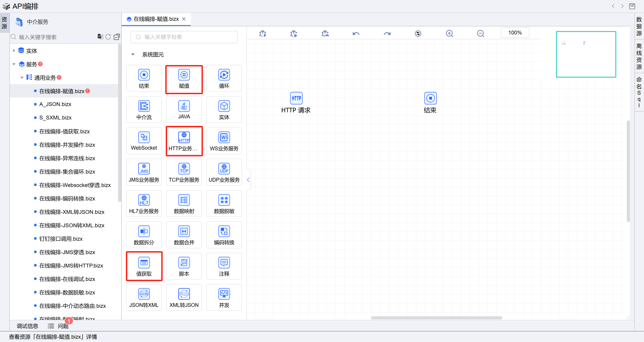Switch to the 问题 bottom tab
Image resolution: width=644 pixels, height=342 pixels.
point(63,326)
